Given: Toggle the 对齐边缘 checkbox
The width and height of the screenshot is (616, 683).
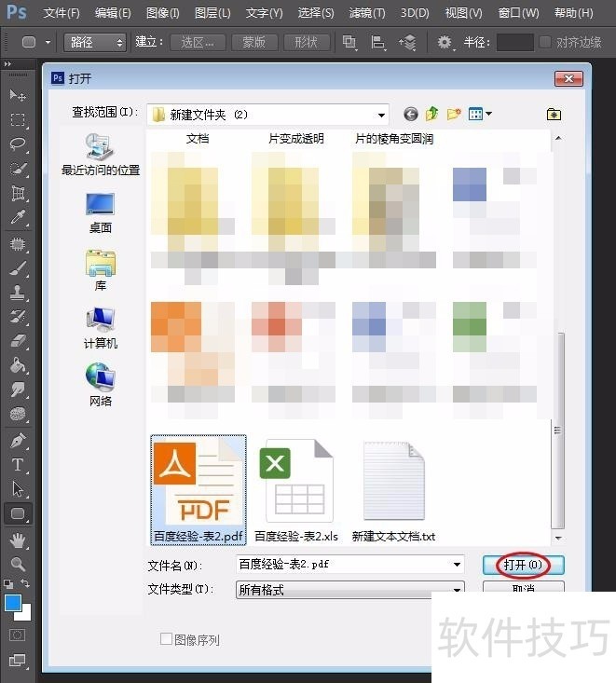Looking at the screenshot, I should click(x=544, y=42).
